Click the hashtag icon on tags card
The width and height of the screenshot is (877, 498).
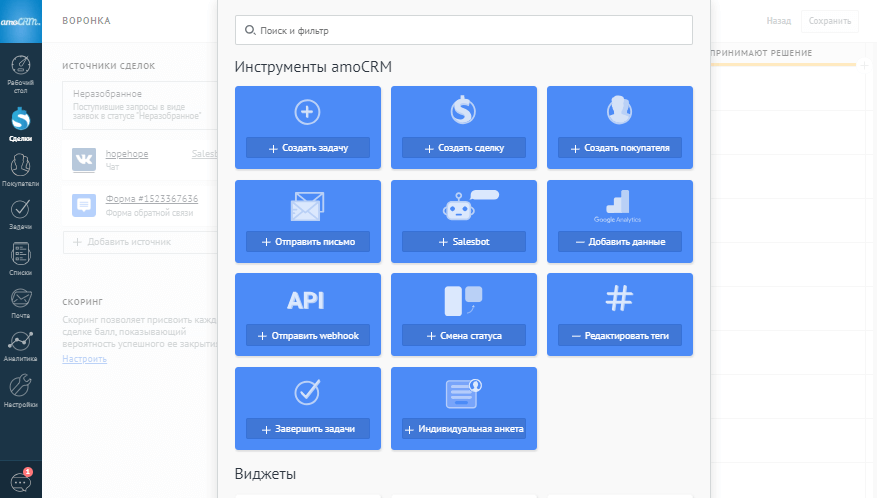point(619,298)
